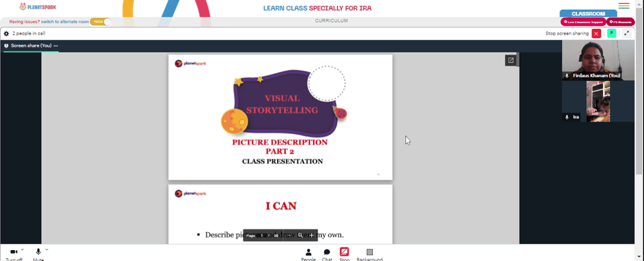Expand microphone options chevron
The height and width of the screenshot is (261, 644).
tap(47, 249)
